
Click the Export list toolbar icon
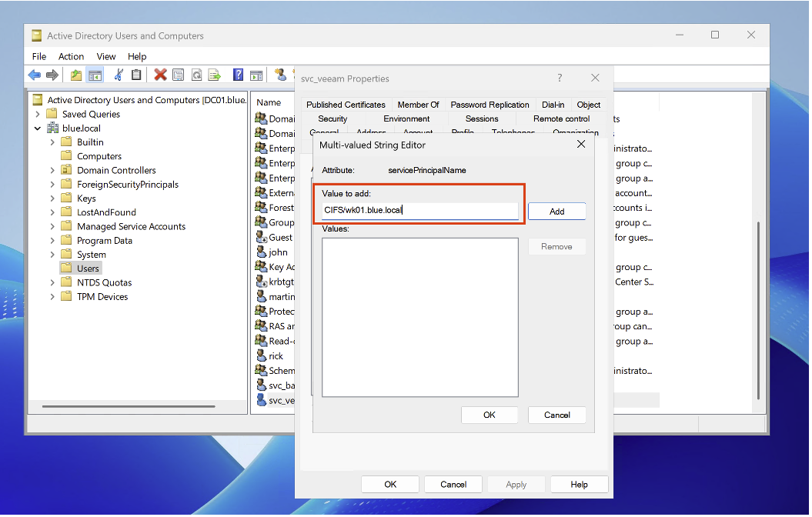tap(216, 75)
